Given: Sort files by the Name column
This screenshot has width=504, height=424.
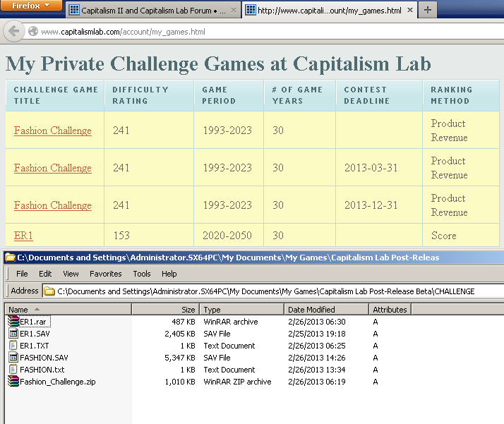Looking at the screenshot, I should coord(68,310).
